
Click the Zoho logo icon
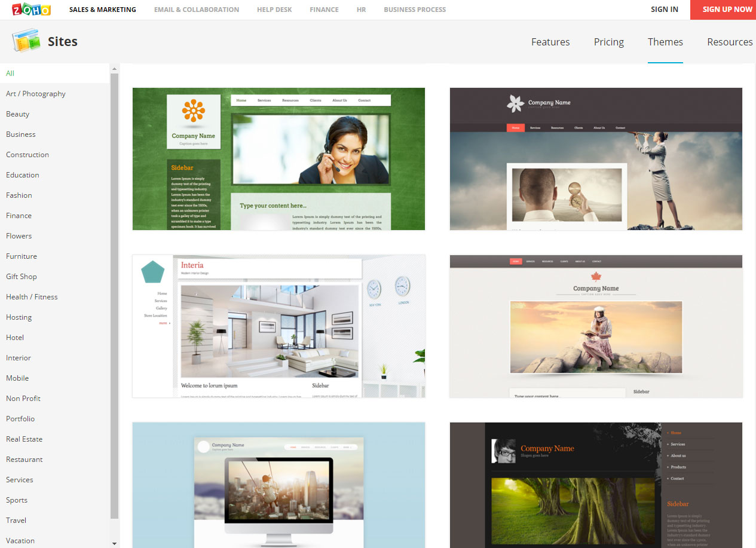pos(31,10)
